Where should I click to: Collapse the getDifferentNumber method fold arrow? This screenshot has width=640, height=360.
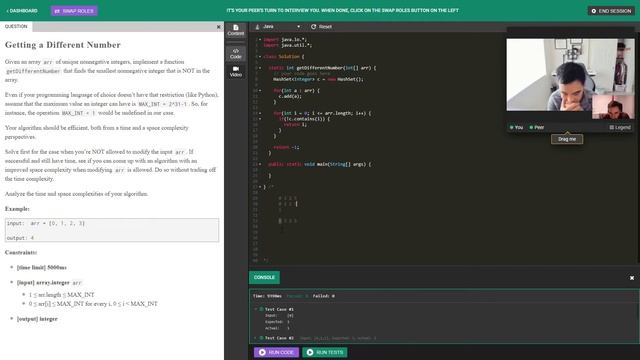coord(260,68)
